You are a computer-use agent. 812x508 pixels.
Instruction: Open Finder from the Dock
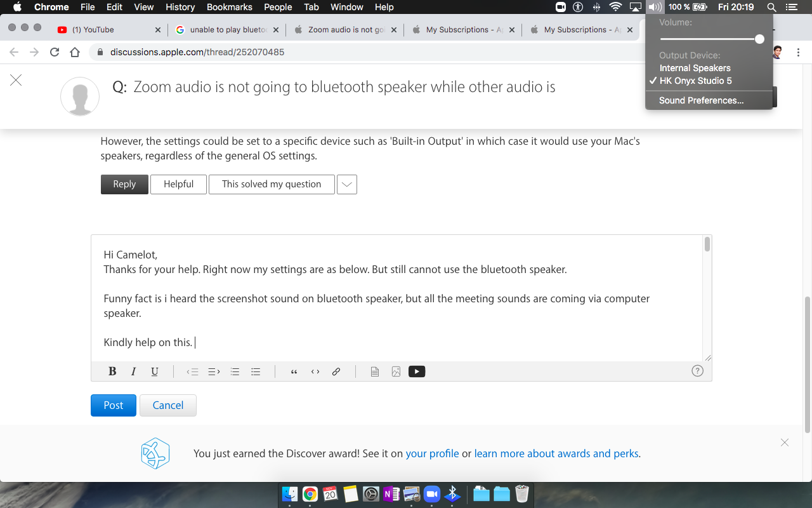(x=290, y=494)
